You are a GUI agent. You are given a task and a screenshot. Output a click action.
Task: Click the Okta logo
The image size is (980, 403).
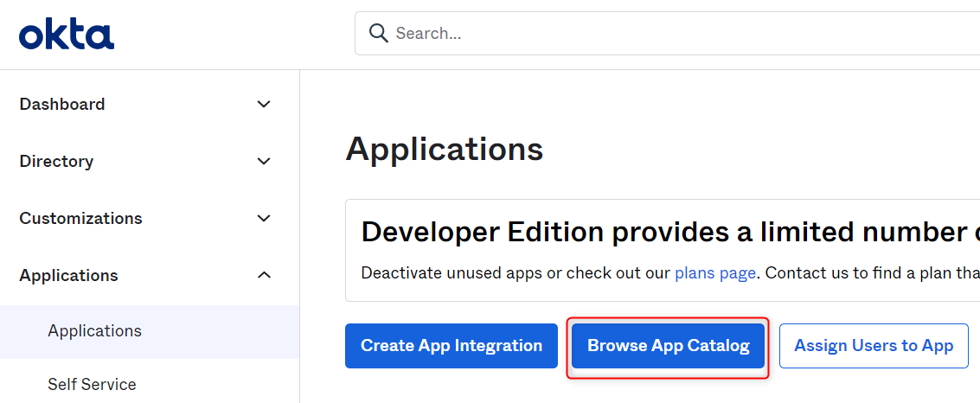pos(67,34)
